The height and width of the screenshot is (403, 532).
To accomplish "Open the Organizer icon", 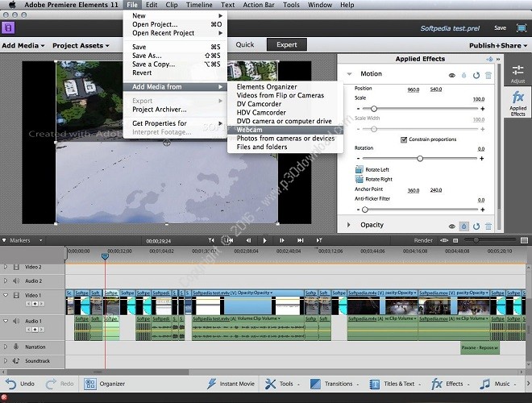I will coord(90,384).
